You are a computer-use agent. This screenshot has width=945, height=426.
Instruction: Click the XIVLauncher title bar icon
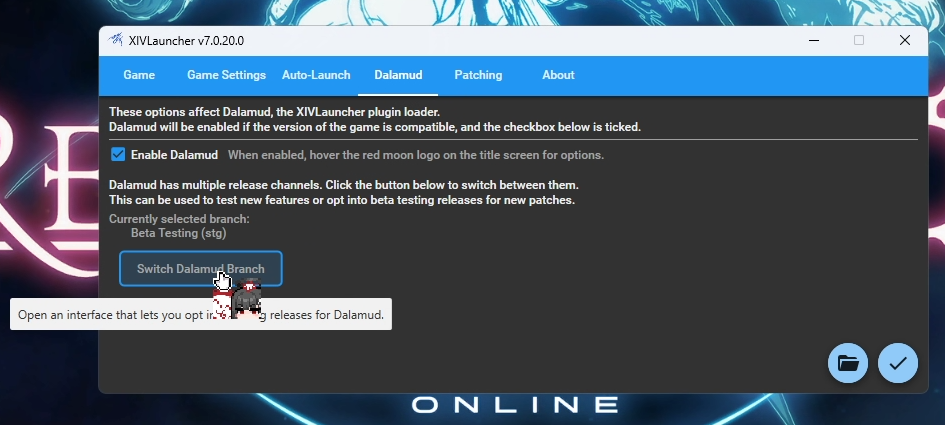(x=115, y=40)
